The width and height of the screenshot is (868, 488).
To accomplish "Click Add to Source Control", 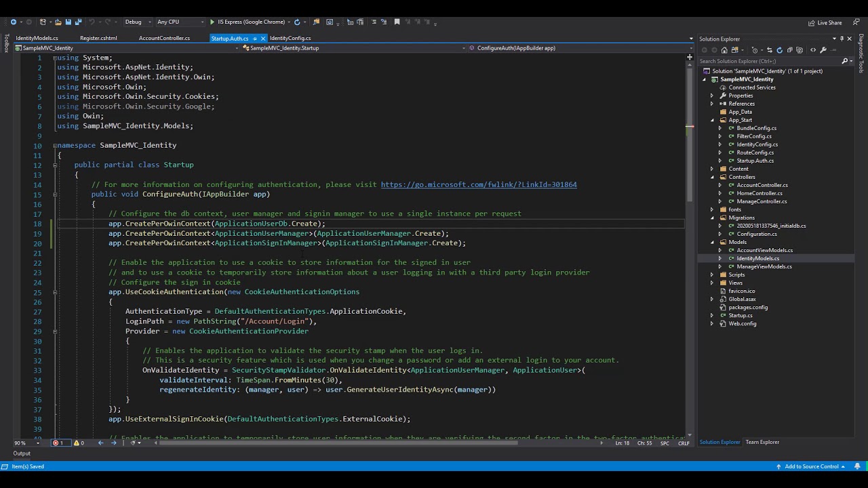I will (811, 466).
